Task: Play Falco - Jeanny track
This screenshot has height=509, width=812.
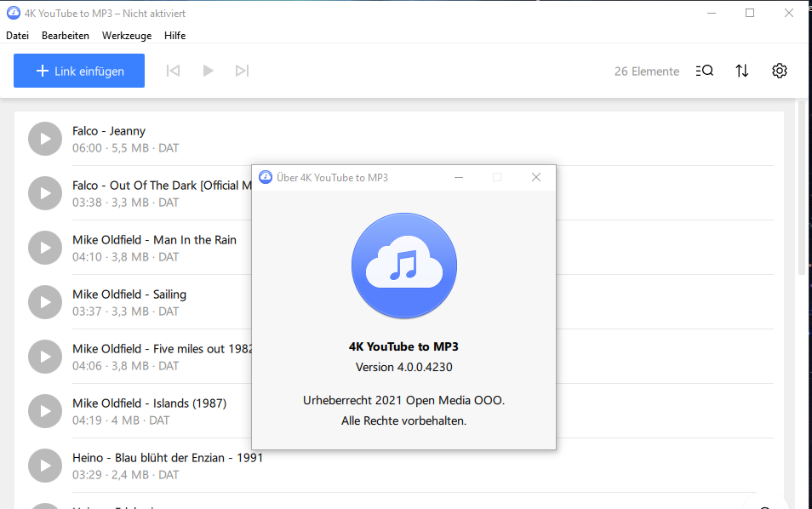Action: pos(45,139)
